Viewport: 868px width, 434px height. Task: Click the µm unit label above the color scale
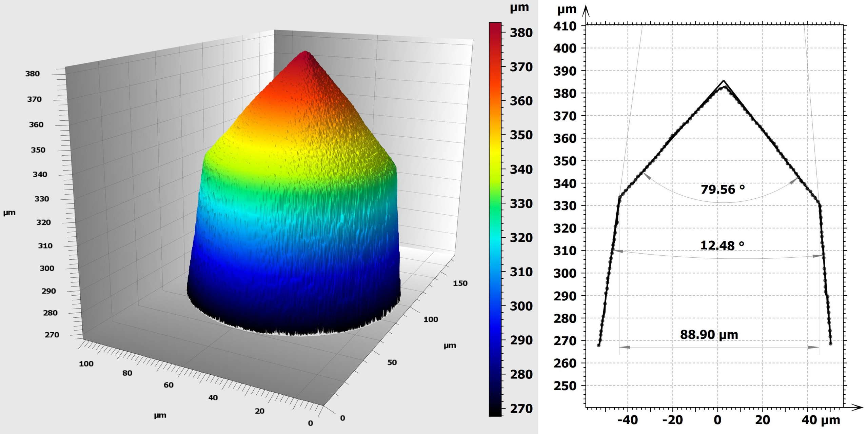tap(519, 7)
